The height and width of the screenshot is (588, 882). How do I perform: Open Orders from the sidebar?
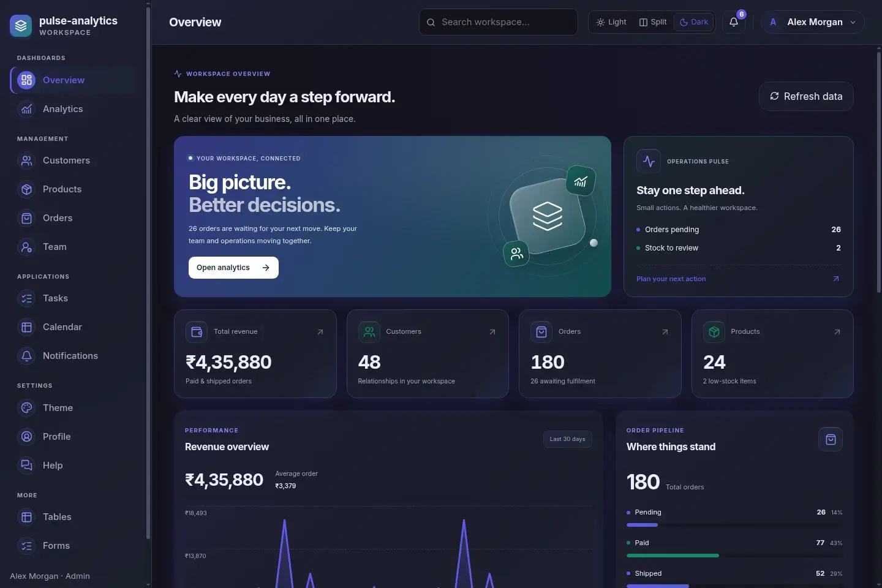click(73, 218)
